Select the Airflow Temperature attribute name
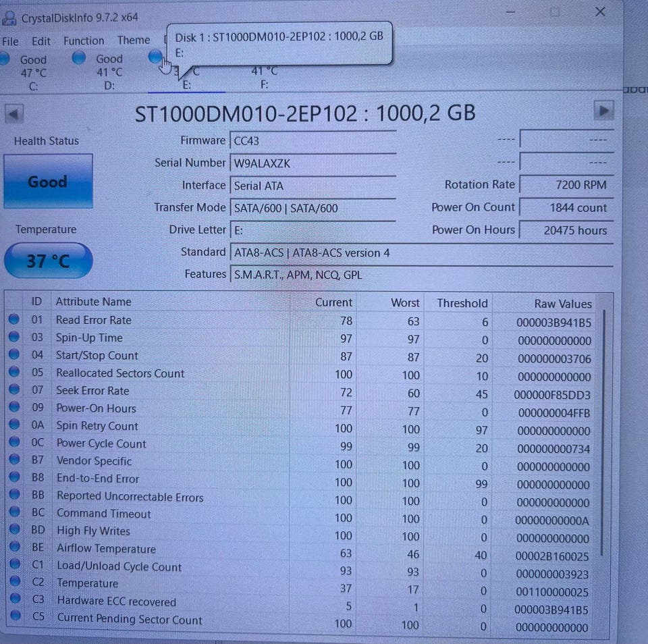 point(106,549)
